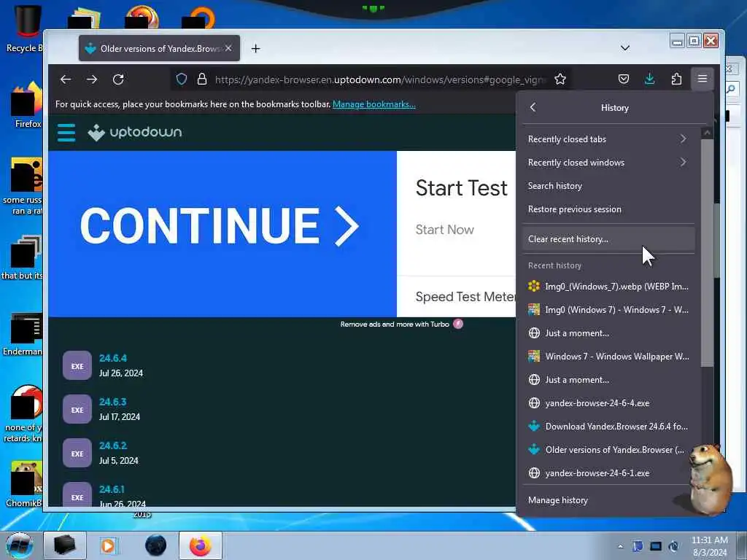Image resolution: width=747 pixels, height=560 pixels.
Task: Choose Search history in the History panel
Action: (x=608, y=186)
